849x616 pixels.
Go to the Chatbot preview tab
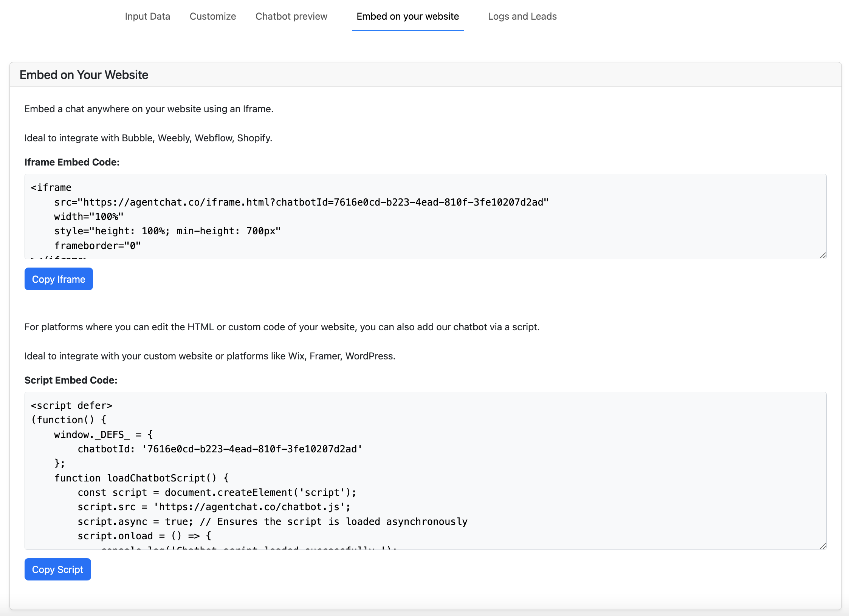[291, 16]
